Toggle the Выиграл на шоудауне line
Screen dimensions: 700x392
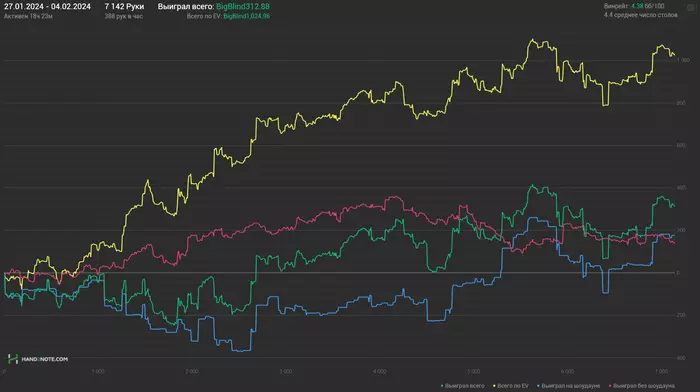click(x=571, y=386)
